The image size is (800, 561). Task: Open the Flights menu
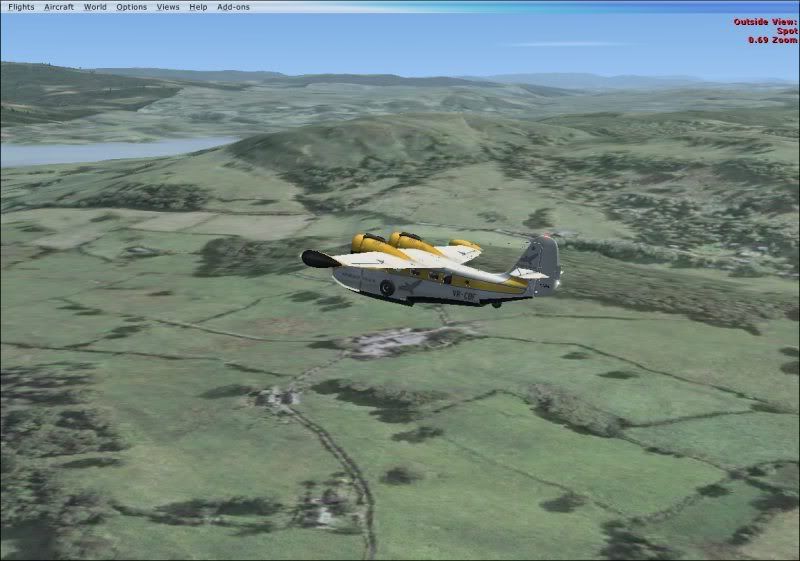point(19,7)
